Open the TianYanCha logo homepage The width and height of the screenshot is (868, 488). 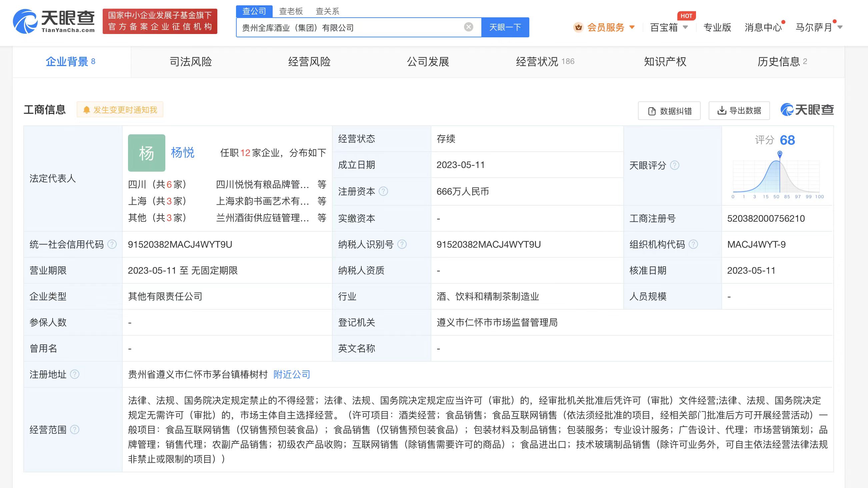54,21
